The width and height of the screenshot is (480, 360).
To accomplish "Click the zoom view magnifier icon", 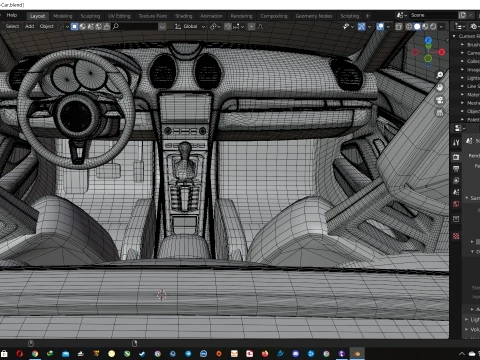I will tap(440, 75).
